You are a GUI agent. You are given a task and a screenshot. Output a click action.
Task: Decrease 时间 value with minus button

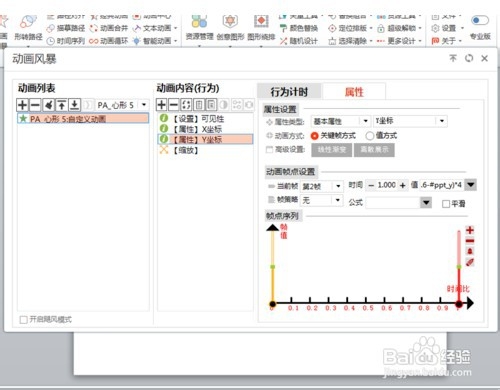coord(371,185)
